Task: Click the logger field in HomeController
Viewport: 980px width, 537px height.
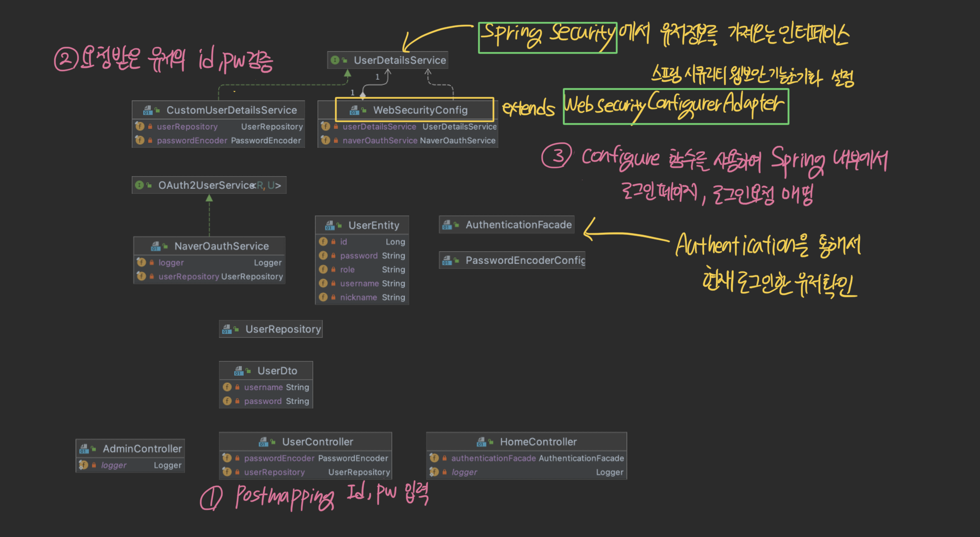Action: [x=527, y=472]
